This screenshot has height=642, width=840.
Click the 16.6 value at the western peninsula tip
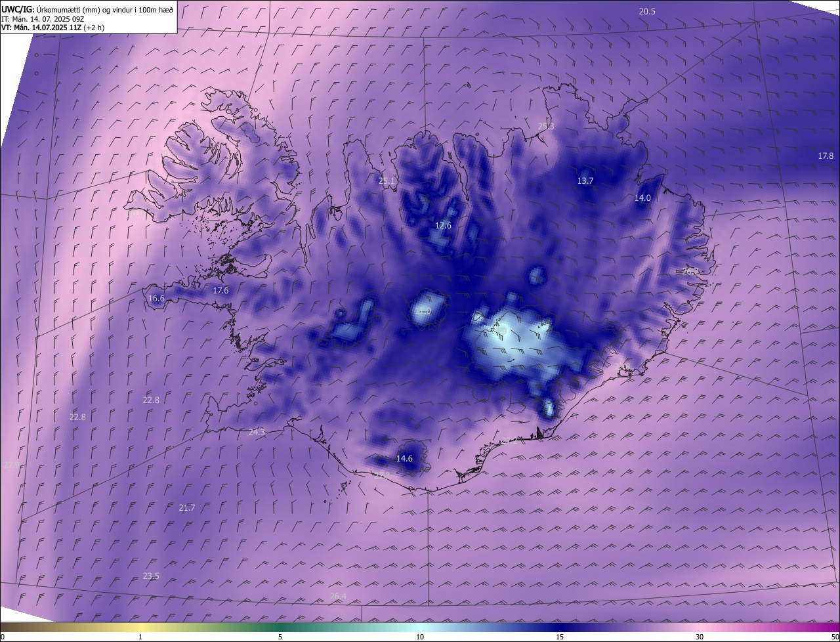156,298
